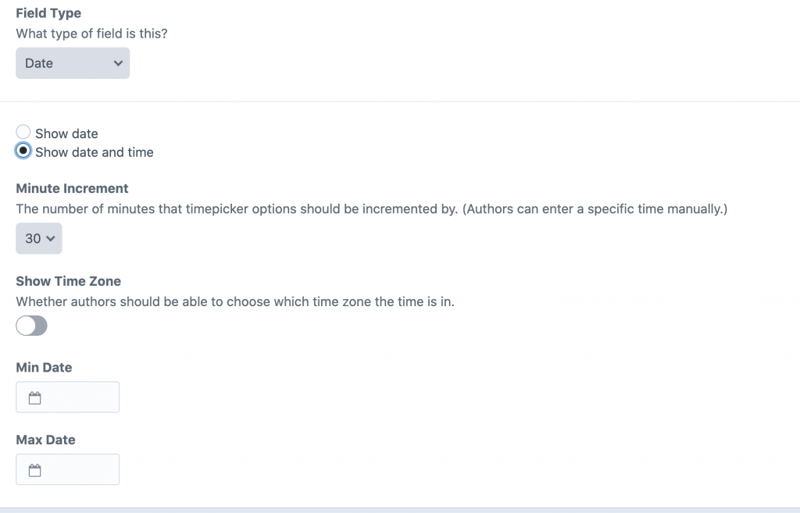Select the Show date and time radio button
Viewport: 800px width, 513px height.
point(24,152)
